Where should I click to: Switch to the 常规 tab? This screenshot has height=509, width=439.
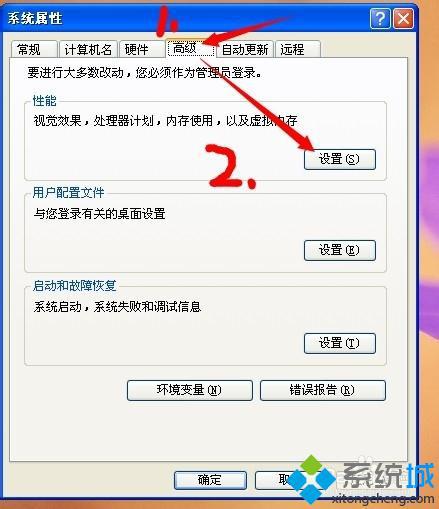click(x=34, y=49)
